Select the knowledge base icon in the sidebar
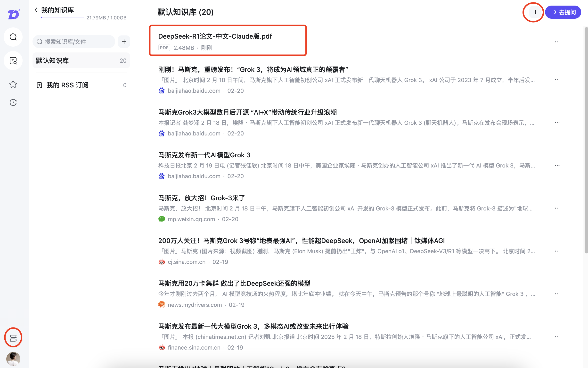Viewport: 588px width, 368px height. (13, 61)
